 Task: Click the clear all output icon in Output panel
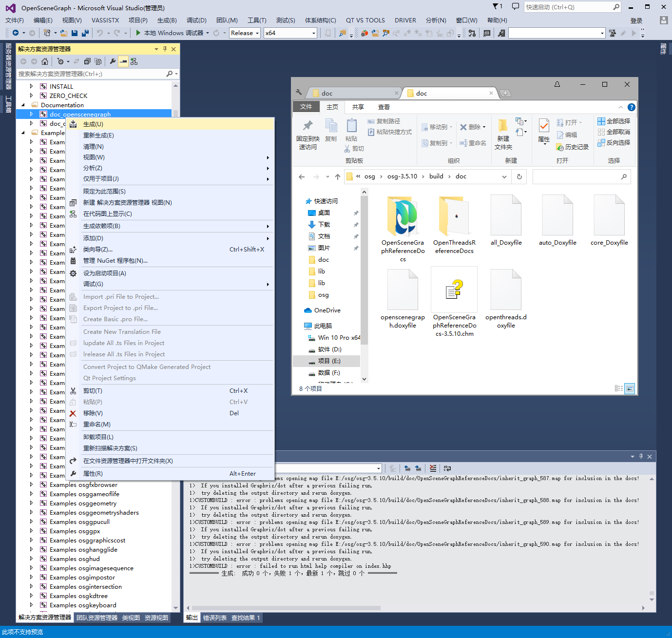[x=433, y=468]
